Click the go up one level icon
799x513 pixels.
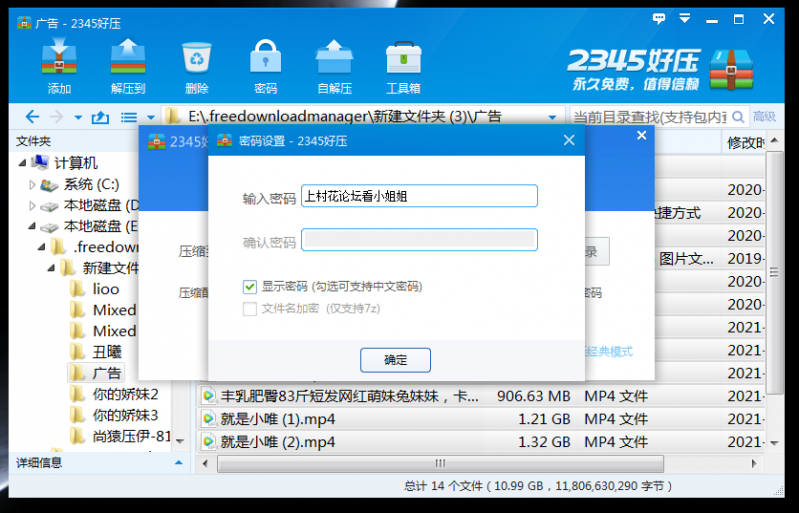click(x=100, y=117)
